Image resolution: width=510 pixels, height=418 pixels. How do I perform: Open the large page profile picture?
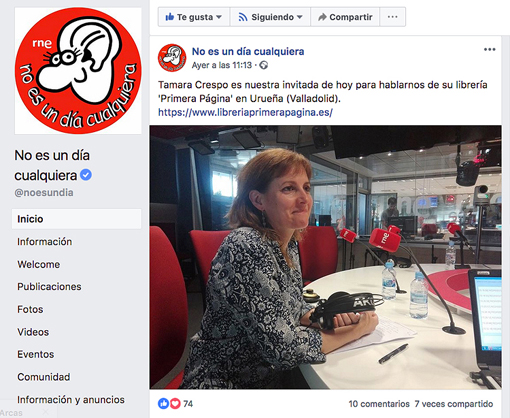click(78, 71)
